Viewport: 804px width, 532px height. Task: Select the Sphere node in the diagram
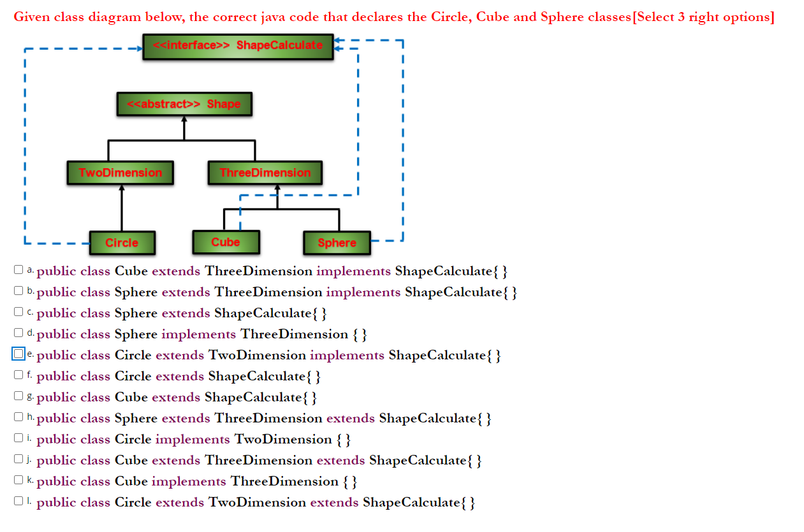click(337, 242)
